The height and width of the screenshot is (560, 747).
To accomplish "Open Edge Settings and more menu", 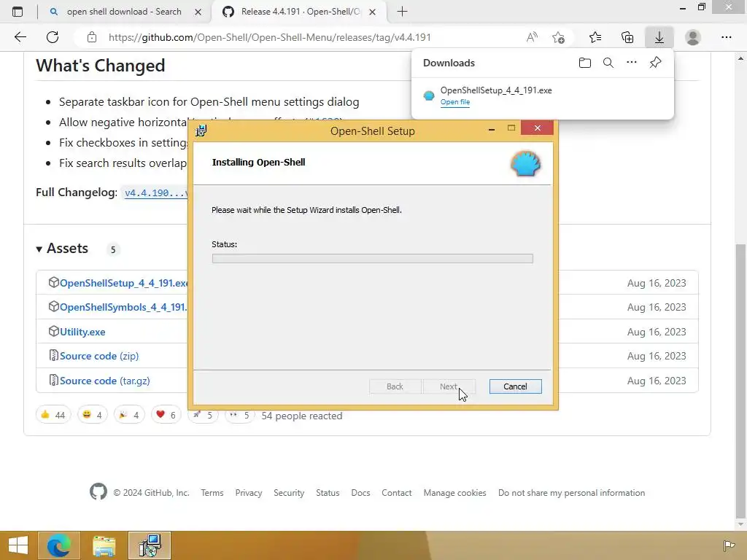I will [x=726, y=37].
